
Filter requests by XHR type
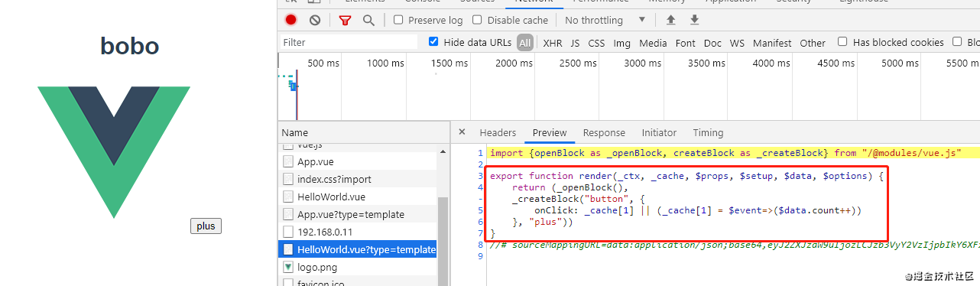coord(553,43)
